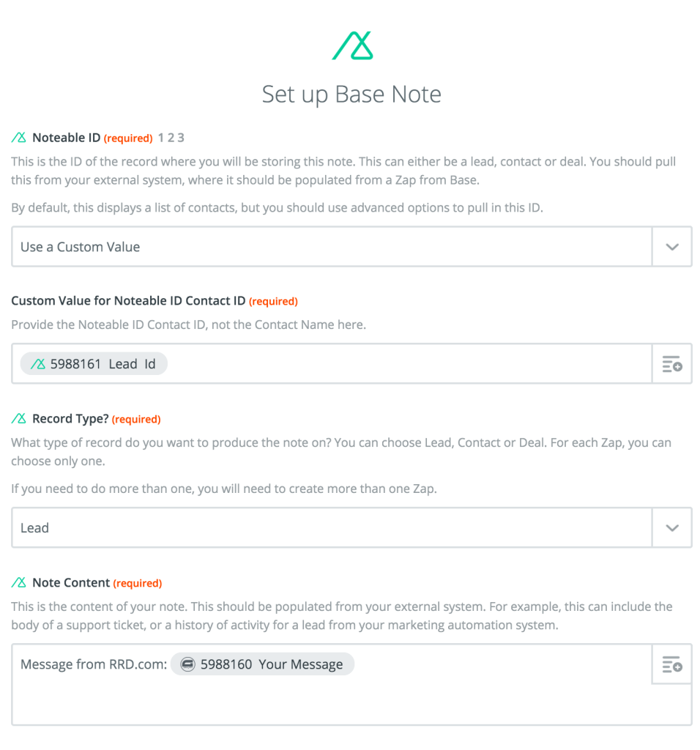Screen dimensions: 700x750
Task: Select the 5988161 Lead Id pill
Action: (94, 364)
